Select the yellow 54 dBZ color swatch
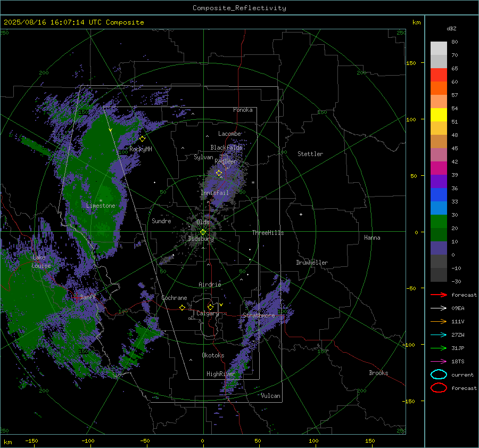Viewport: 479px width, 448px height. pos(439,115)
